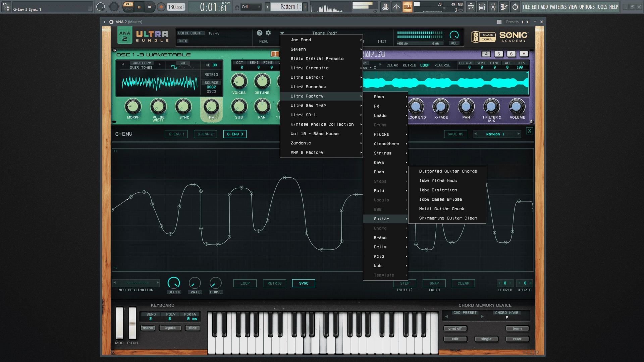Viewport: 644px width, 362px height.
Task: Click the preset dropdown triangle above Tears Pad
Action: tap(282, 33)
